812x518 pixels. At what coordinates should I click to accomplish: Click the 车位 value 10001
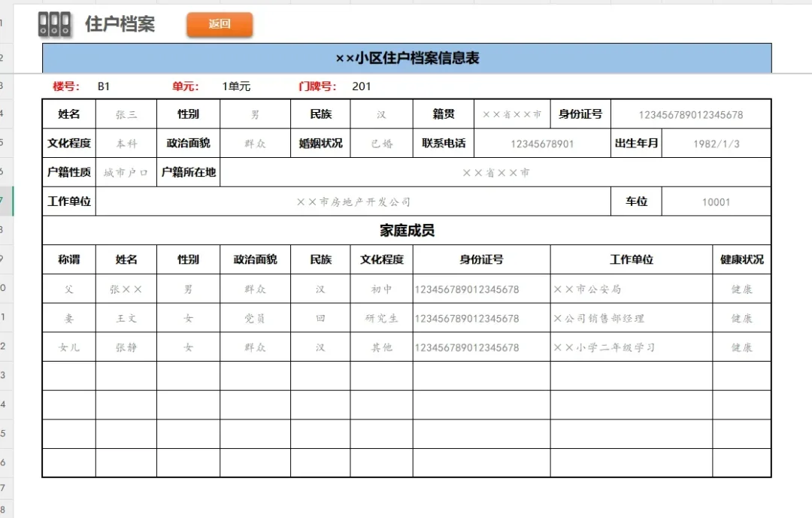coord(717,201)
